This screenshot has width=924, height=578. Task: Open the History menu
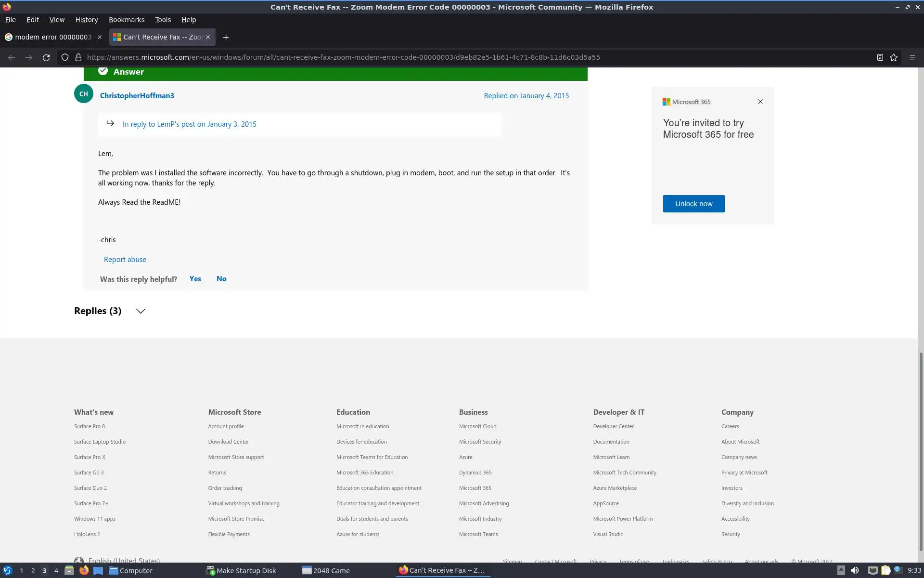[x=86, y=20]
